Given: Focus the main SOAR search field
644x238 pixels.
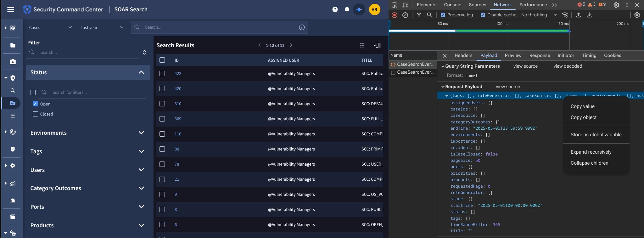Looking at the screenshot, I should coord(219,27).
